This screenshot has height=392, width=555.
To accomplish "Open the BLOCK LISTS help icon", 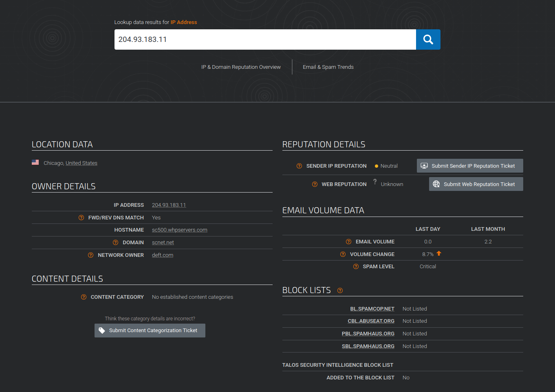I will [x=340, y=290].
